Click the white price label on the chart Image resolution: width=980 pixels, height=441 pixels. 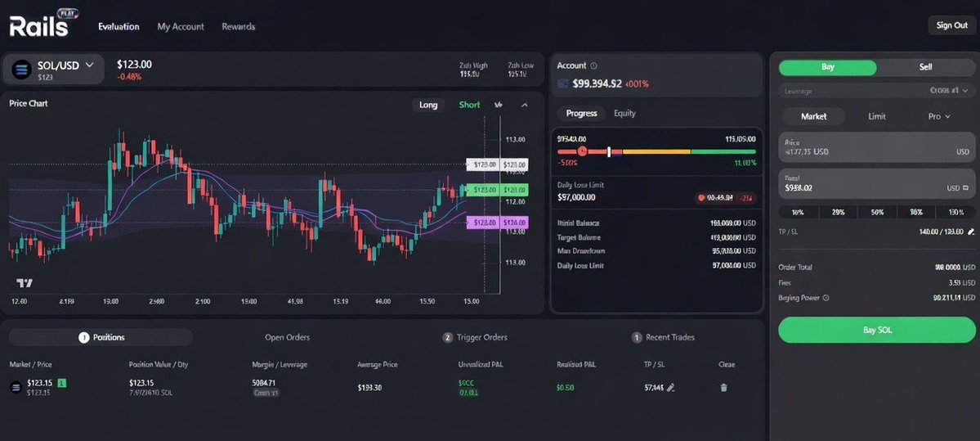click(x=498, y=164)
